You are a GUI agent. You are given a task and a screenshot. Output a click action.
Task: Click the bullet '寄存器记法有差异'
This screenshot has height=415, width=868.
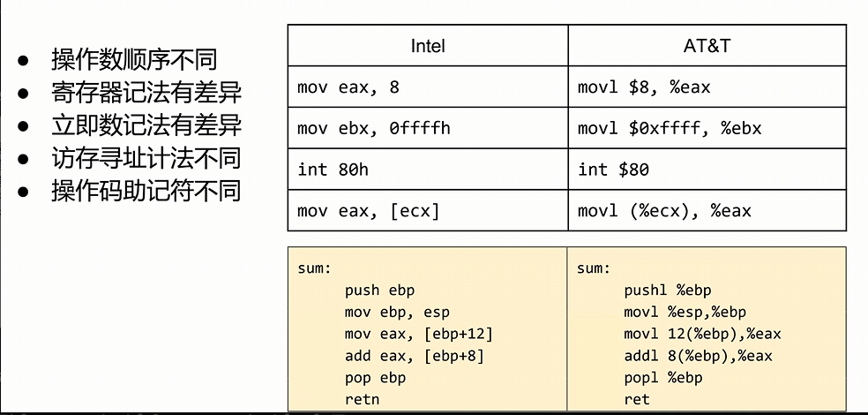pyautogui.click(x=146, y=93)
